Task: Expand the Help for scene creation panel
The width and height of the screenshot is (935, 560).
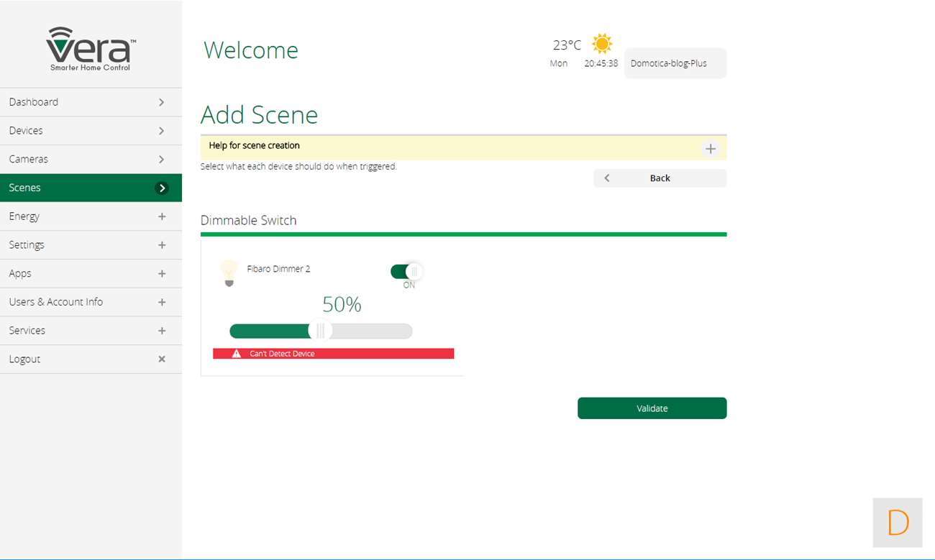Action: pyautogui.click(x=710, y=149)
